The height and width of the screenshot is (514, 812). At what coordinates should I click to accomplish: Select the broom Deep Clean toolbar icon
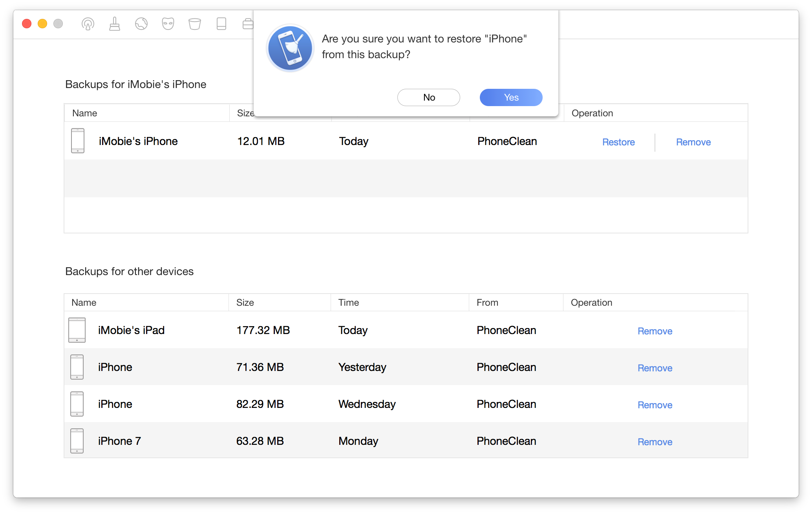(115, 24)
